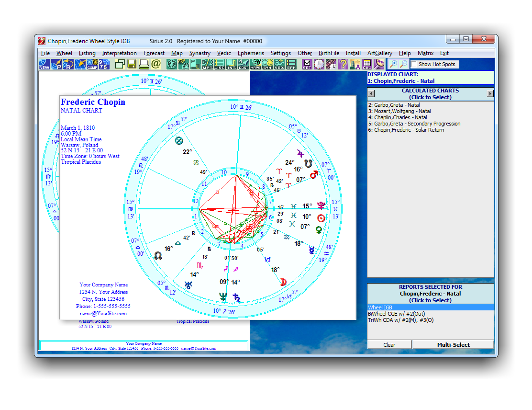Open the Matrix menu
This screenshot has height=410, width=532.
(x=425, y=53)
